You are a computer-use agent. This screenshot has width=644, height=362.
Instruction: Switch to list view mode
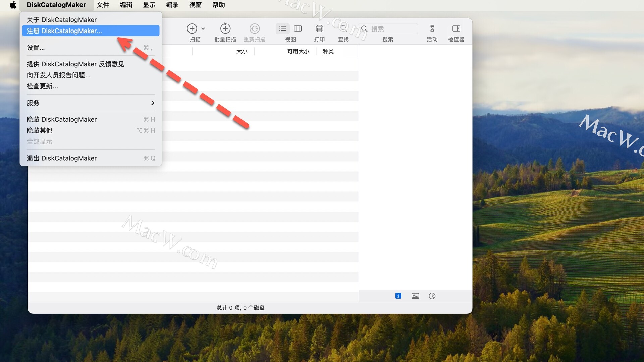(283, 28)
